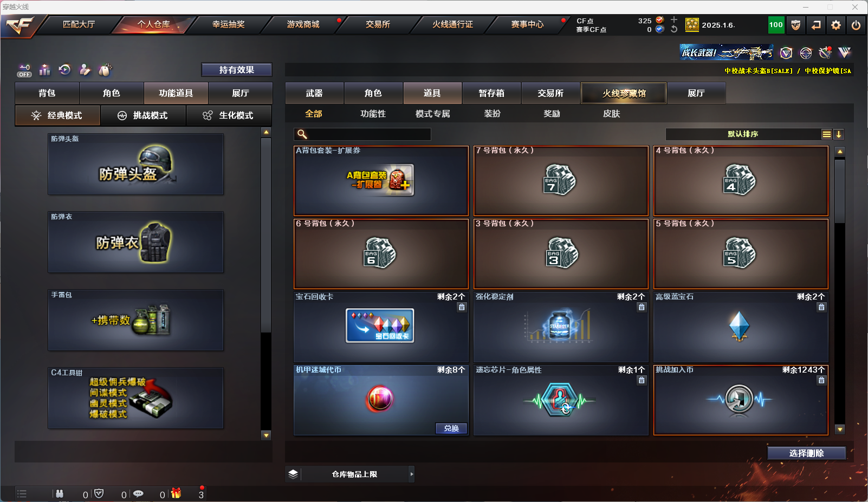Expand the 仓库物品上限 arrow
This screenshot has height=502, width=868.
click(412, 474)
